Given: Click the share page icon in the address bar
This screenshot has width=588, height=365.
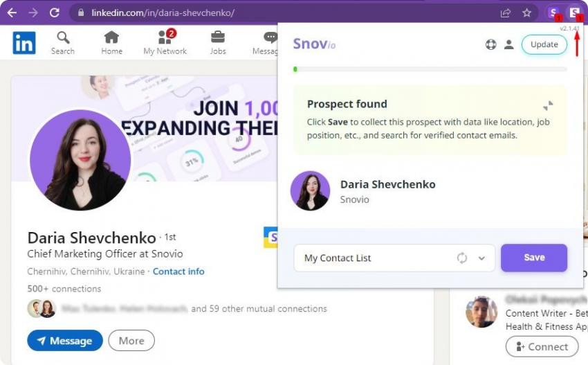Looking at the screenshot, I should [x=506, y=12].
